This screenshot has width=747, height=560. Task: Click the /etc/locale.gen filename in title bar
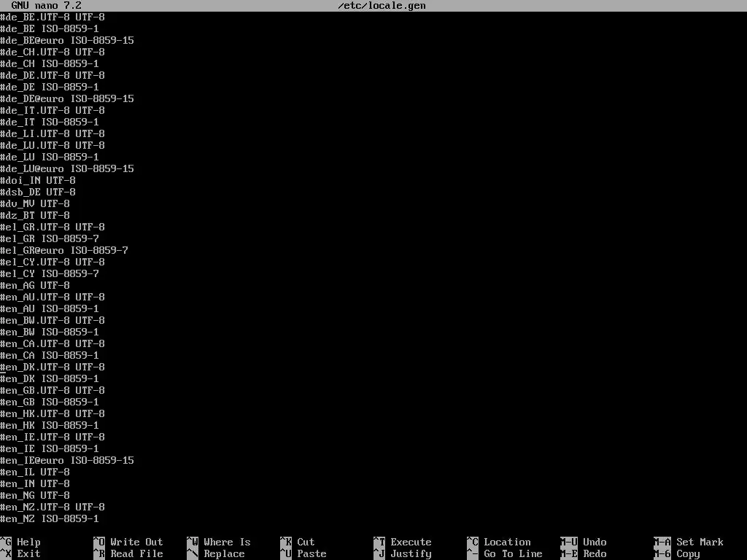click(x=382, y=6)
